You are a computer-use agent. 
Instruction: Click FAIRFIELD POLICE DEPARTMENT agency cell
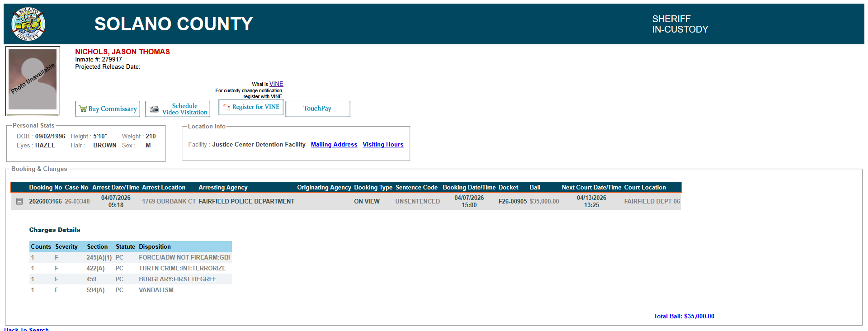[x=246, y=202]
